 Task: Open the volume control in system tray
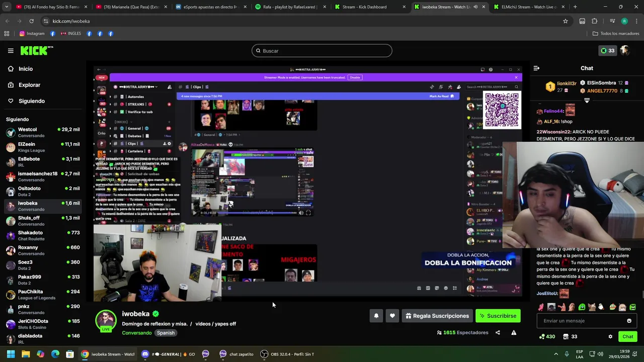pyautogui.click(x=600, y=354)
